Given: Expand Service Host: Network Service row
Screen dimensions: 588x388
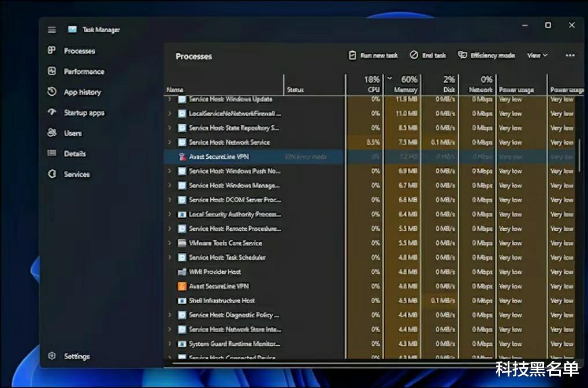Looking at the screenshot, I should [x=169, y=142].
